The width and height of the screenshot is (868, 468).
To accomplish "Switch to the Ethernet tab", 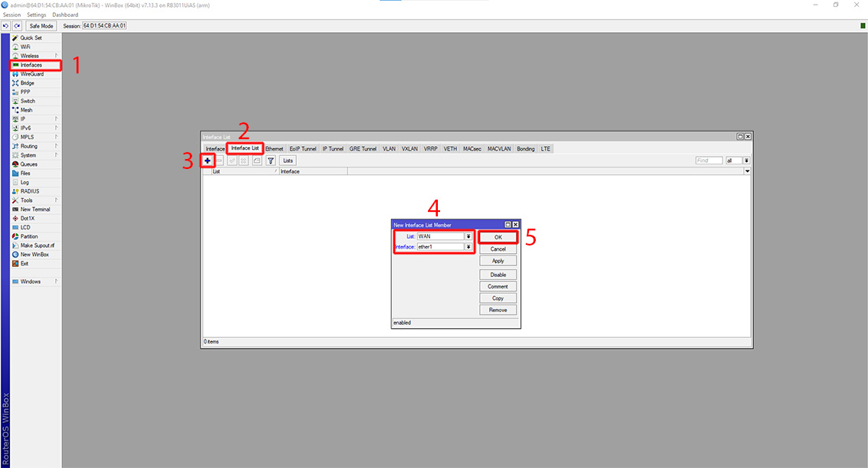I will pyautogui.click(x=274, y=149).
